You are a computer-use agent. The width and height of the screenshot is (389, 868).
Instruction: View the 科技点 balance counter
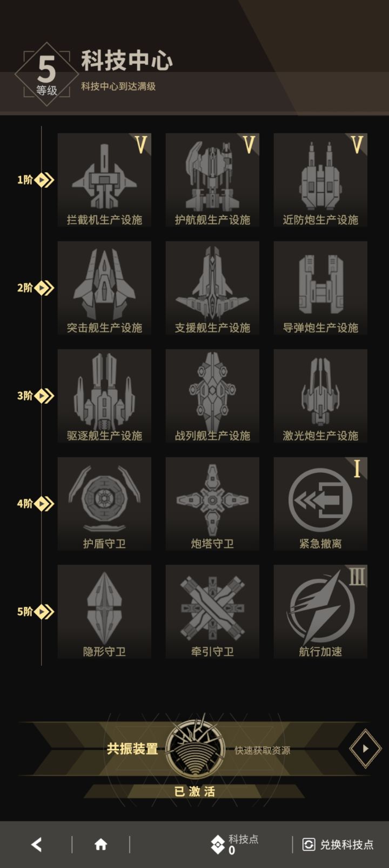(x=234, y=845)
